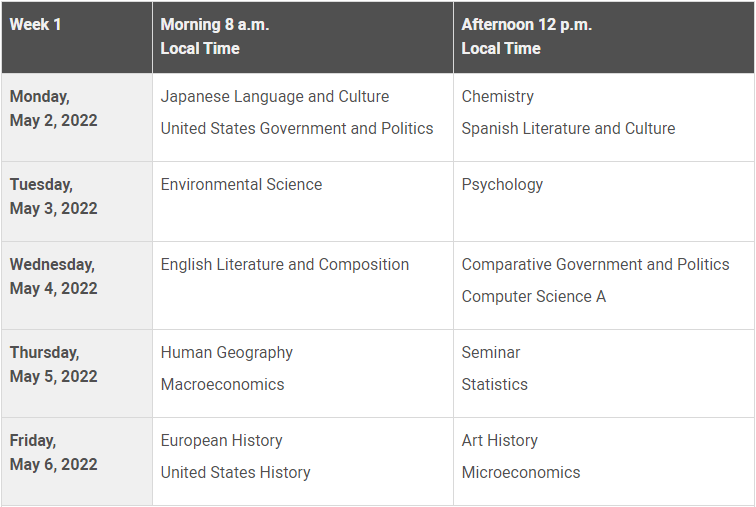Select the Macroeconomics exam entry
This screenshot has width=756, height=507.
(222, 385)
